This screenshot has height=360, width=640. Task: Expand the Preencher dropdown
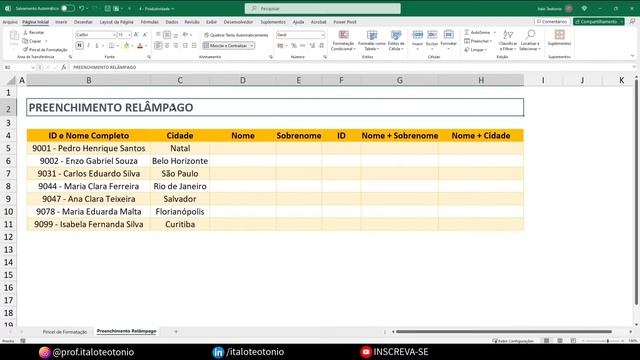(491, 41)
